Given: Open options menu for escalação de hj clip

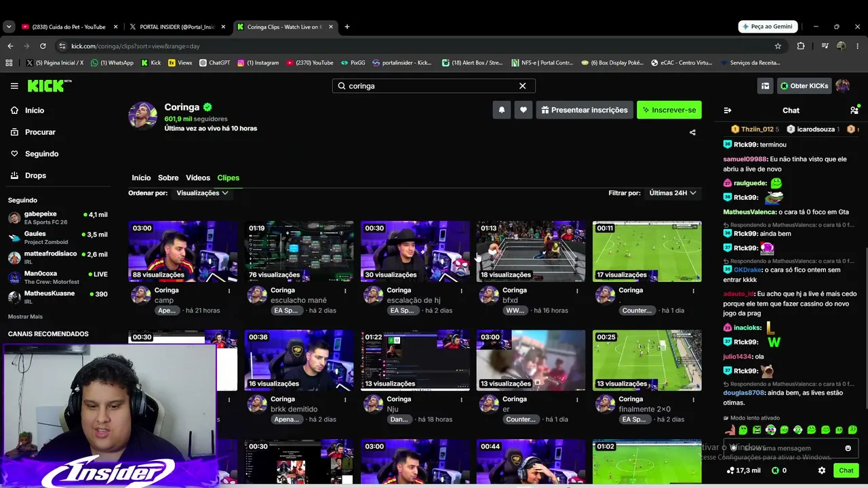Looking at the screenshot, I should [x=461, y=291].
